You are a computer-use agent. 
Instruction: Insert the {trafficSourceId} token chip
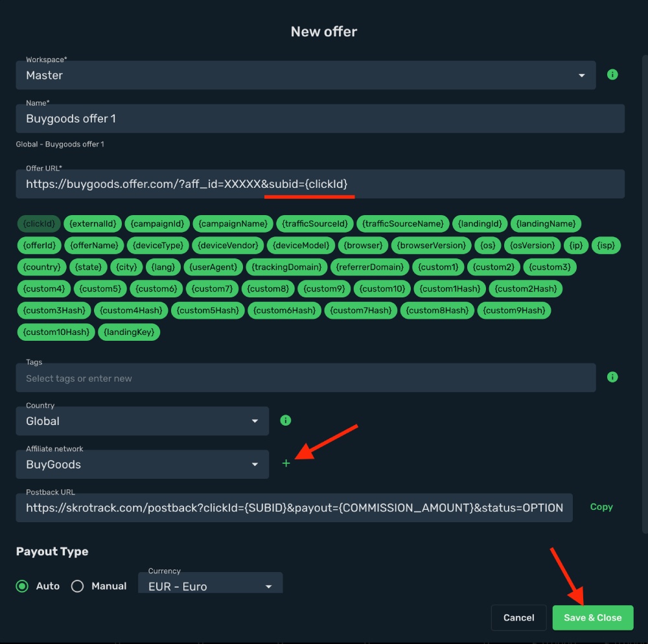(315, 224)
